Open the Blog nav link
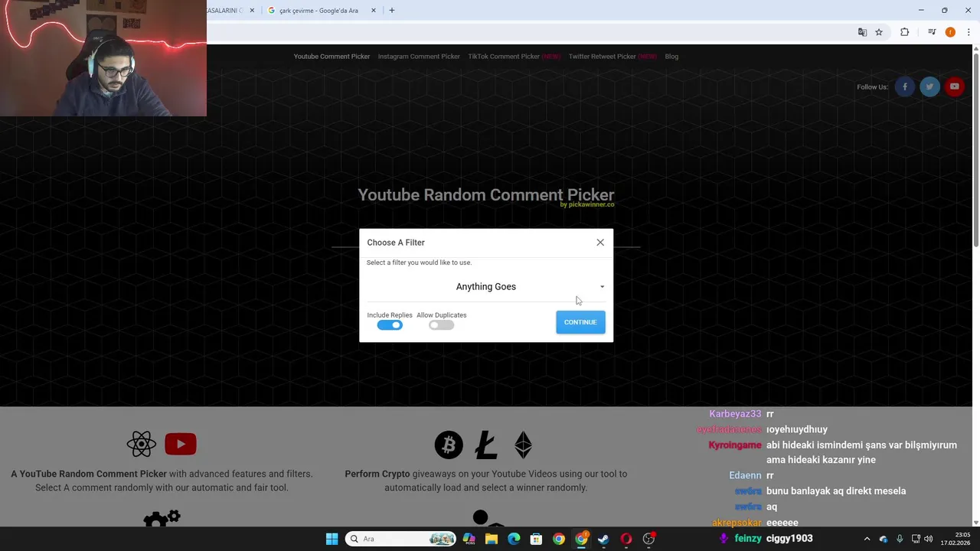The height and width of the screenshot is (551, 980). point(671,56)
